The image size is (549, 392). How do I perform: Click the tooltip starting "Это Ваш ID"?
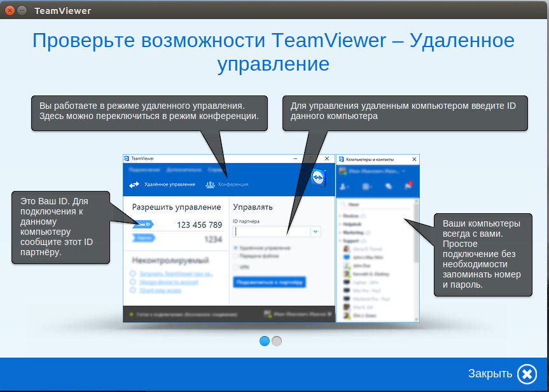[60, 227]
